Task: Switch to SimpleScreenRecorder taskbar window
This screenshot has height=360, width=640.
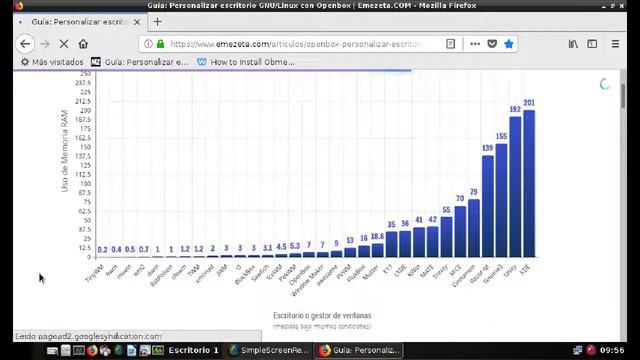Action: [269, 350]
